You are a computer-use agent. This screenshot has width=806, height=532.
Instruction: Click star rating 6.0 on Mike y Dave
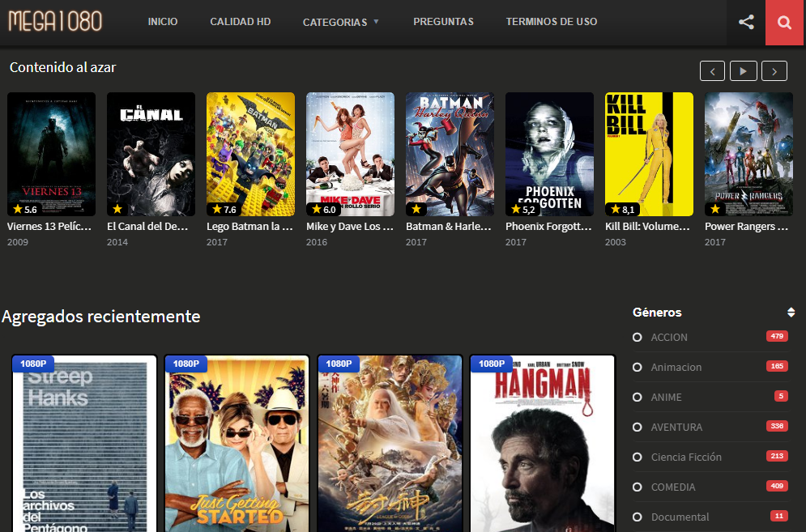click(324, 209)
